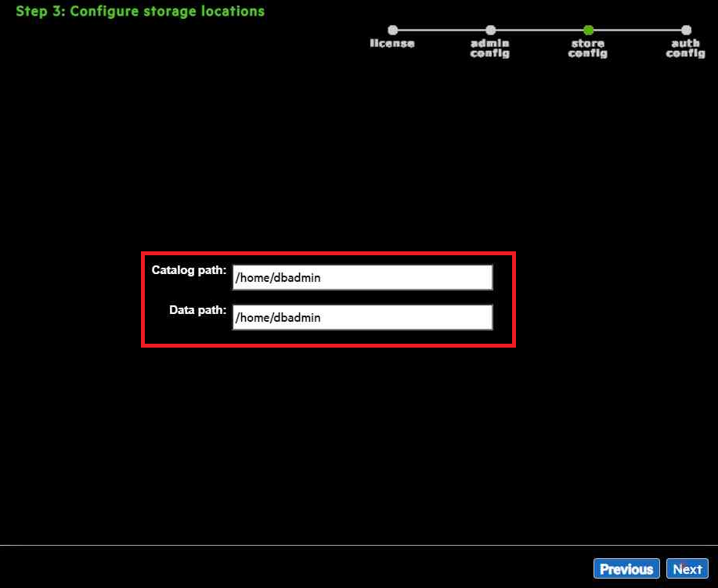Click the /home/dbadmin text in Data path

[x=279, y=318]
